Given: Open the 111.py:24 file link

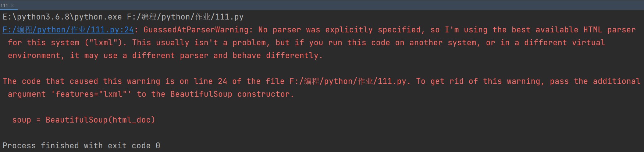Looking at the screenshot, I should 68,30.
